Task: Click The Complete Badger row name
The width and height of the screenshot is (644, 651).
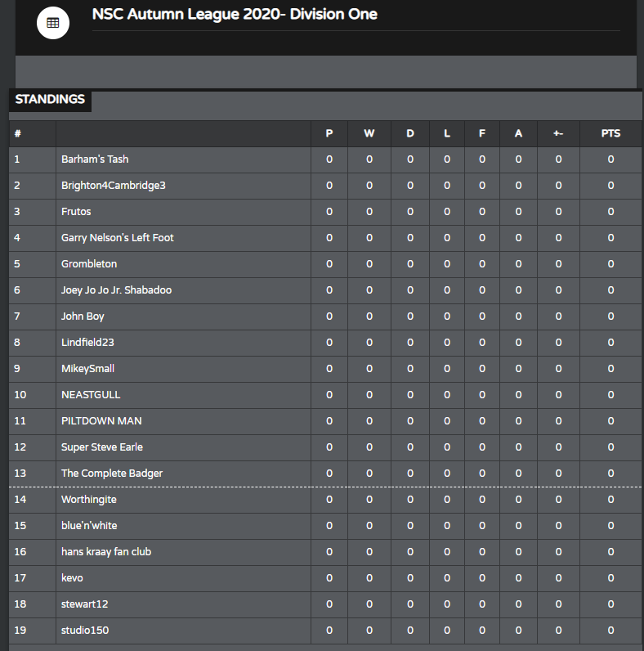Action: point(112,474)
